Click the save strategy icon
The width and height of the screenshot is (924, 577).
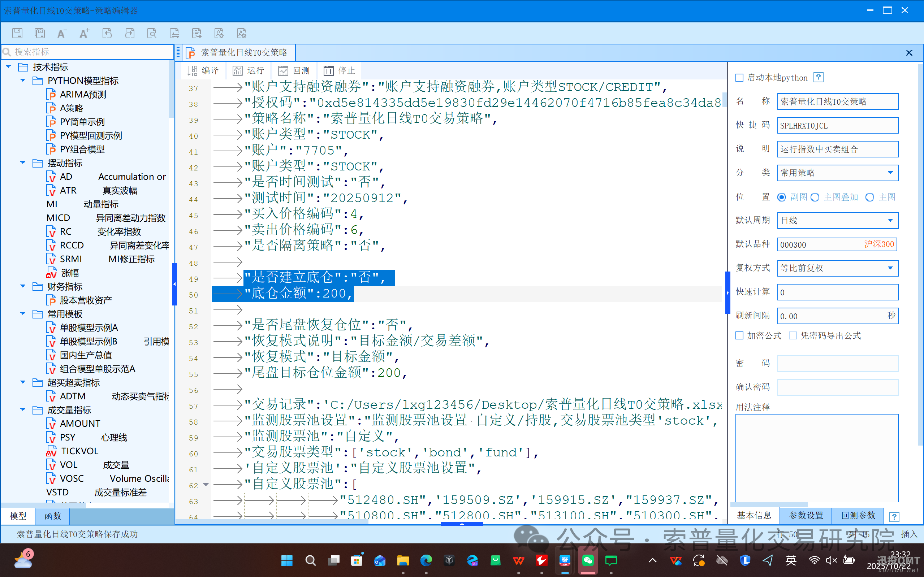pyautogui.click(x=17, y=33)
